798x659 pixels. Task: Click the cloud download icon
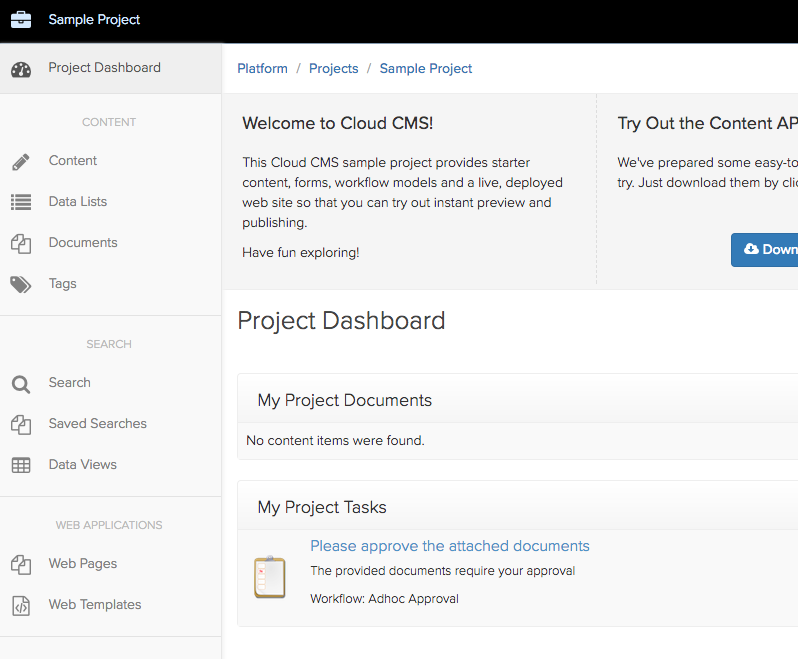pyautogui.click(x=751, y=249)
